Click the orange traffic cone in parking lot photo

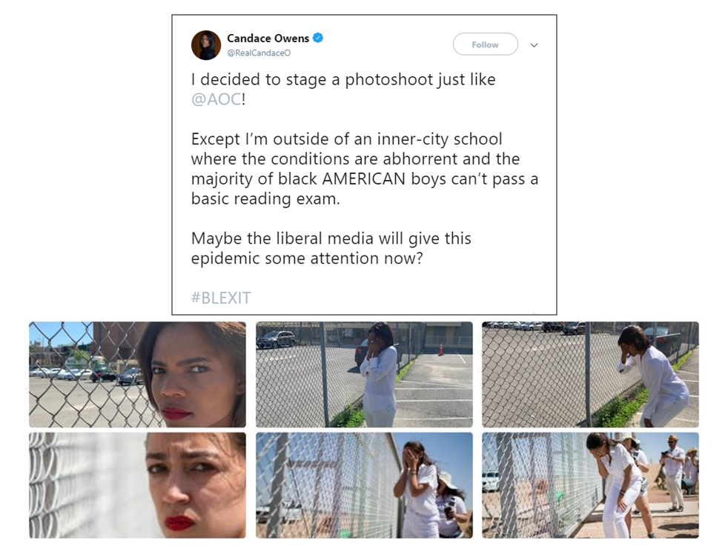[440, 350]
